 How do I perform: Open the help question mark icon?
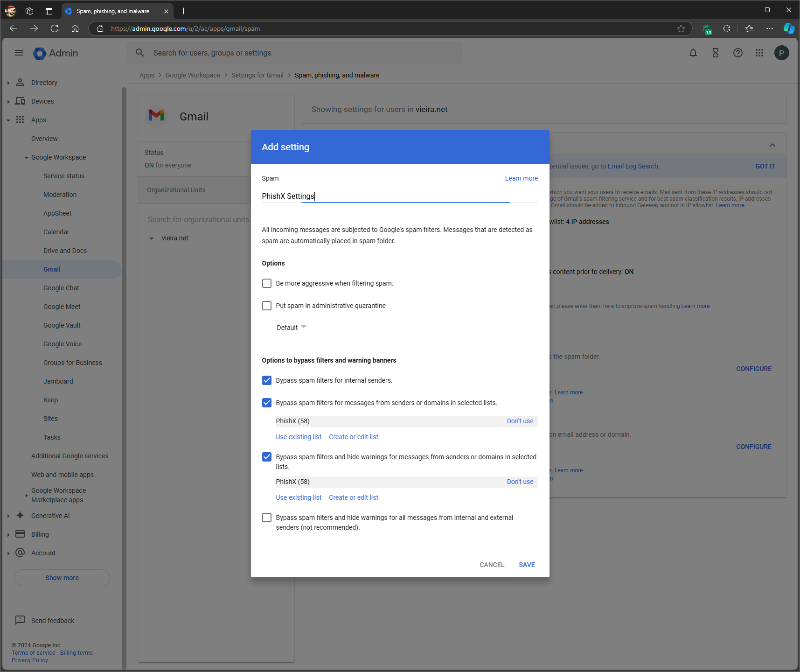coord(738,53)
